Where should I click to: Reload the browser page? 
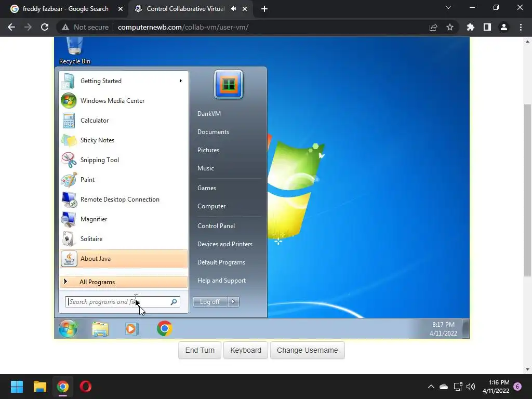click(45, 27)
